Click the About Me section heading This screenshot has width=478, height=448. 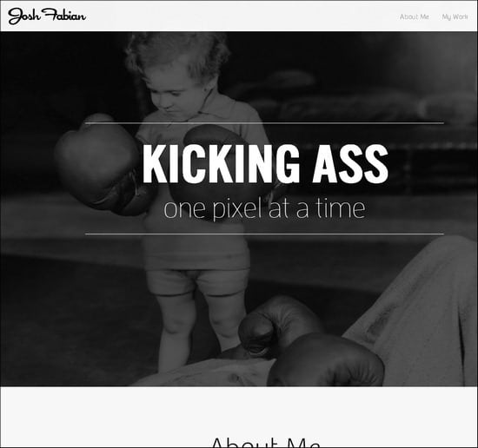[265, 442]
